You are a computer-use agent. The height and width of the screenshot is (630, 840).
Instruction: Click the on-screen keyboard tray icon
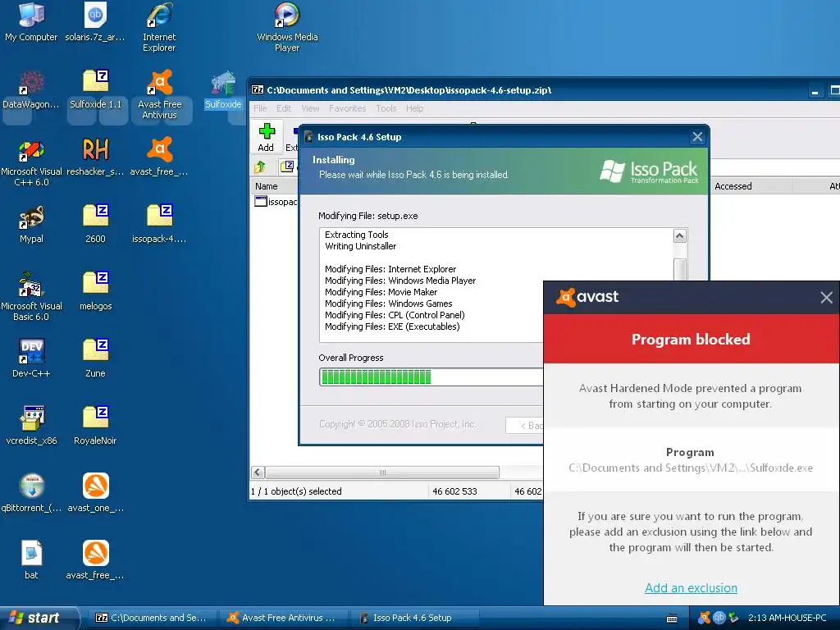672,619
